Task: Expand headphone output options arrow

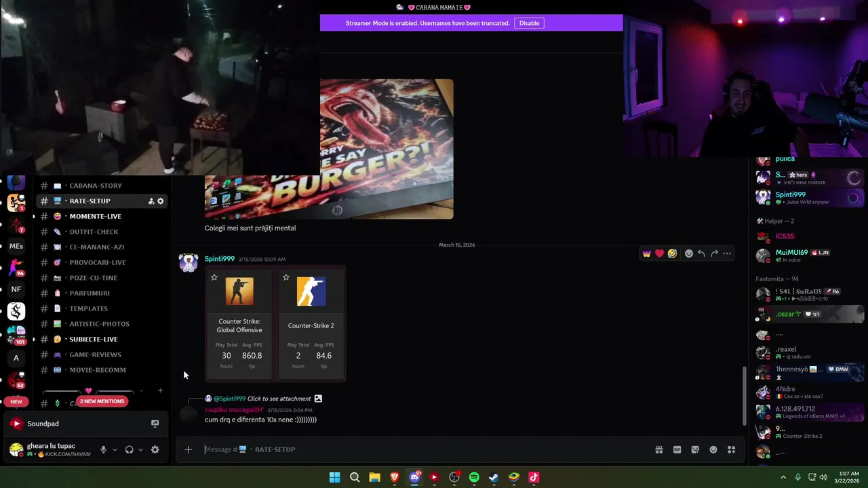Action: coord(141,449)
